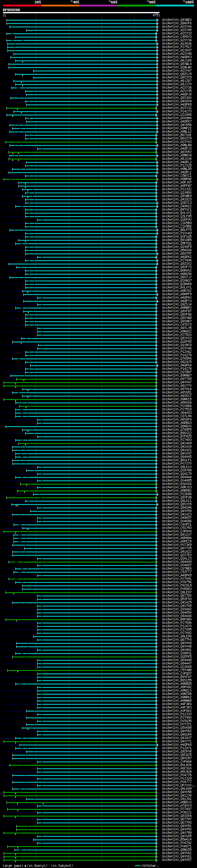This screenshot has height=868, width=197.
Task: Click the UniRef100_Q9M600 hit label
Action: pos(177,426)
